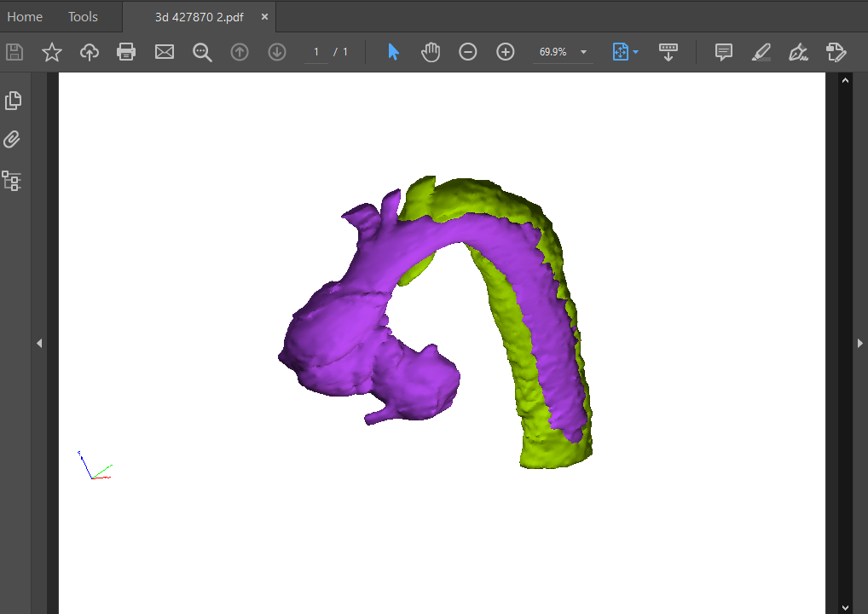Expand the right-side navigation panel arrow
This screenshot has width=868, height=614.
point(859,343)
